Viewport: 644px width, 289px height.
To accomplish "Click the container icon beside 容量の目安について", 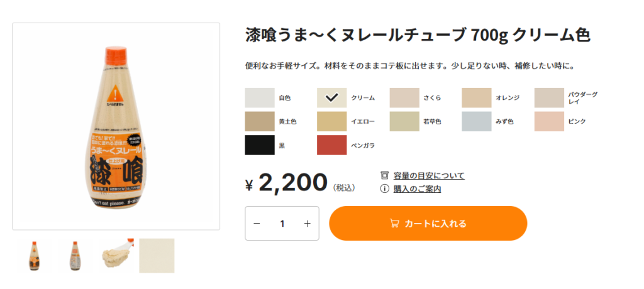I will (x=384, y=176).
